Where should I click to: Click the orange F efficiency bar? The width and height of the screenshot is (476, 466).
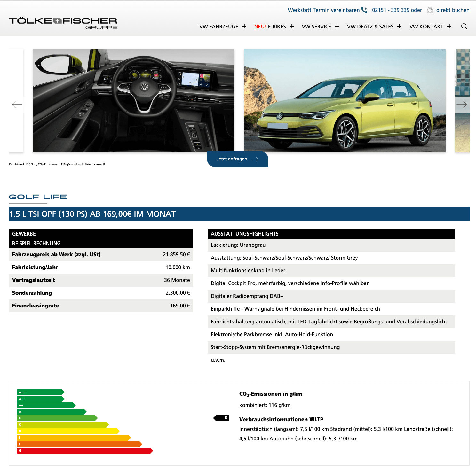[x=80, y=444]
